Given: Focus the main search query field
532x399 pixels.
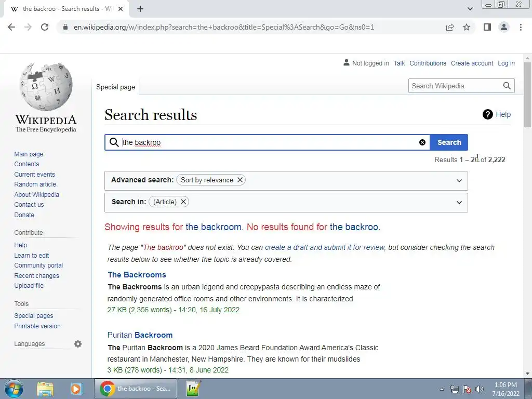Looking at the screenshot, I should pyautogui.click(x=268, y=142).
